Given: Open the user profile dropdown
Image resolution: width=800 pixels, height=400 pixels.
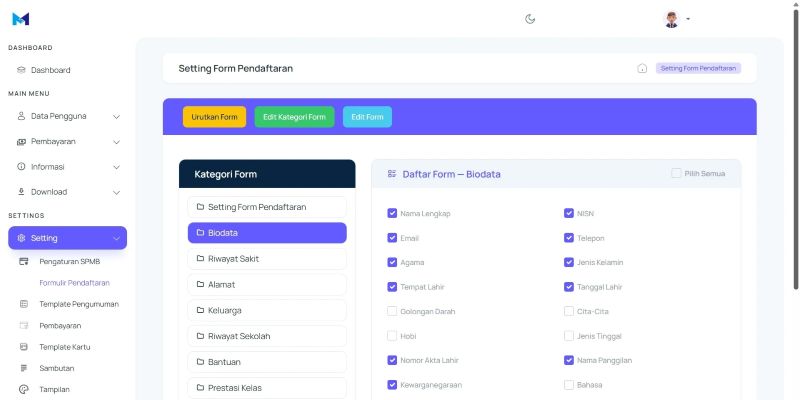Looking at the screenshot, I should point(676,19).
